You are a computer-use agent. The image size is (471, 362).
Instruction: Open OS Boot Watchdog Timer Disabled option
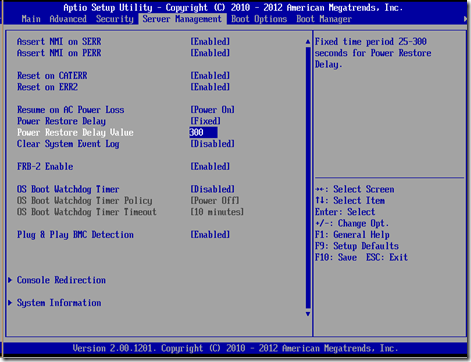(212, 189)
